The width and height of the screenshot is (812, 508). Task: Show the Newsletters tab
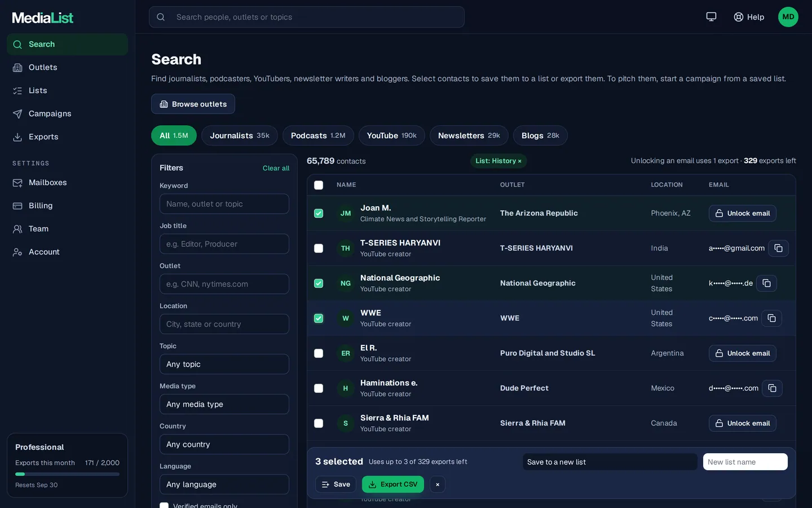[469, 135]
